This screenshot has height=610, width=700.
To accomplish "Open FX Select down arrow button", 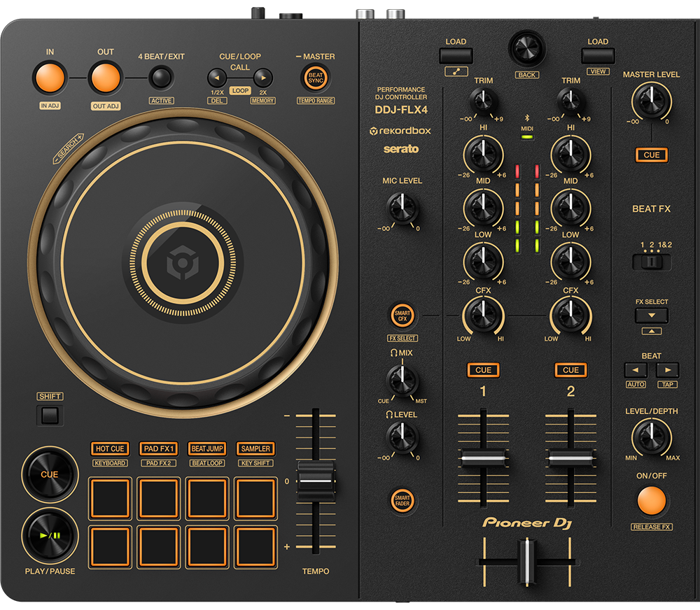I will [651, 315].
